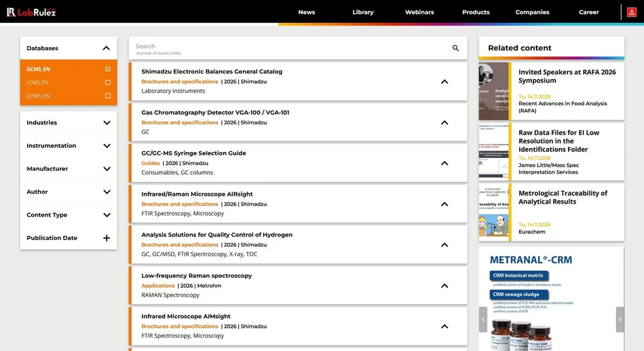Click the LabRulez logo
The image size is (644, 351).
pyautogui.click(x=31, y=12)
